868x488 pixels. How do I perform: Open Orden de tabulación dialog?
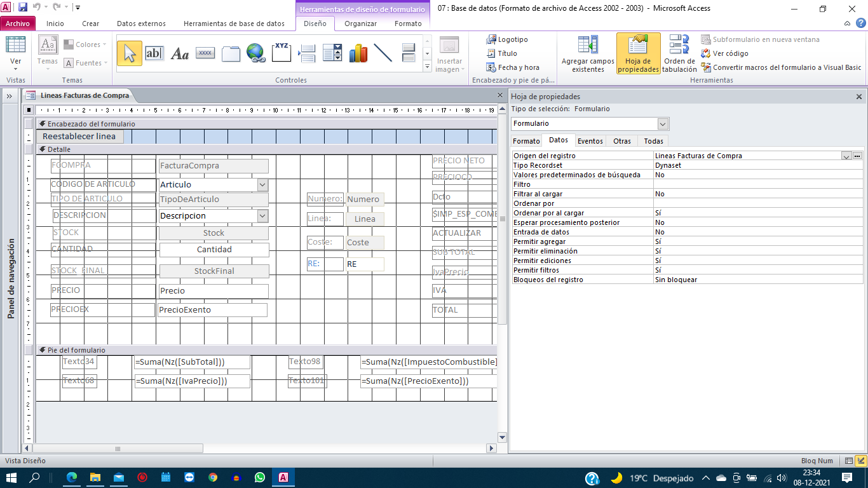[x=679, y=55]
